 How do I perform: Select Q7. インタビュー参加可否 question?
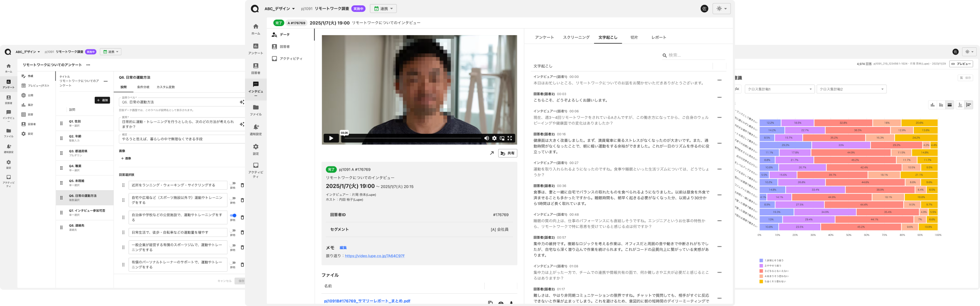pyautogui.click(x=85, y=213)
